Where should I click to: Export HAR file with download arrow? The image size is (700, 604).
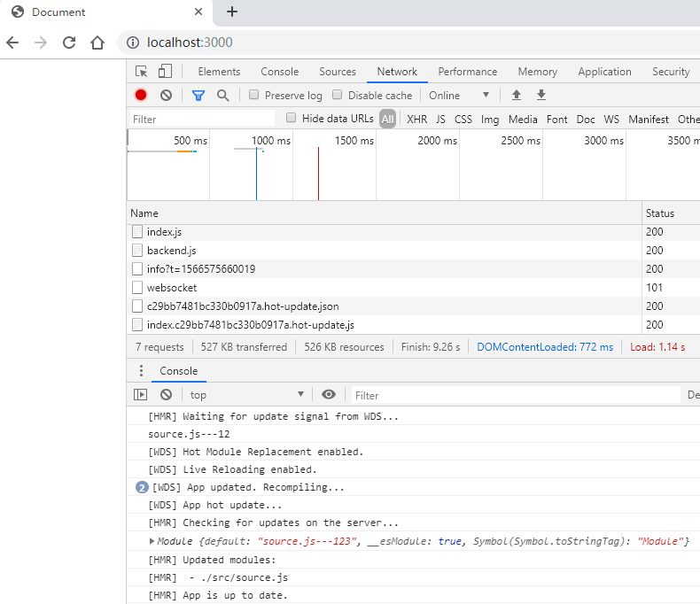541,95
